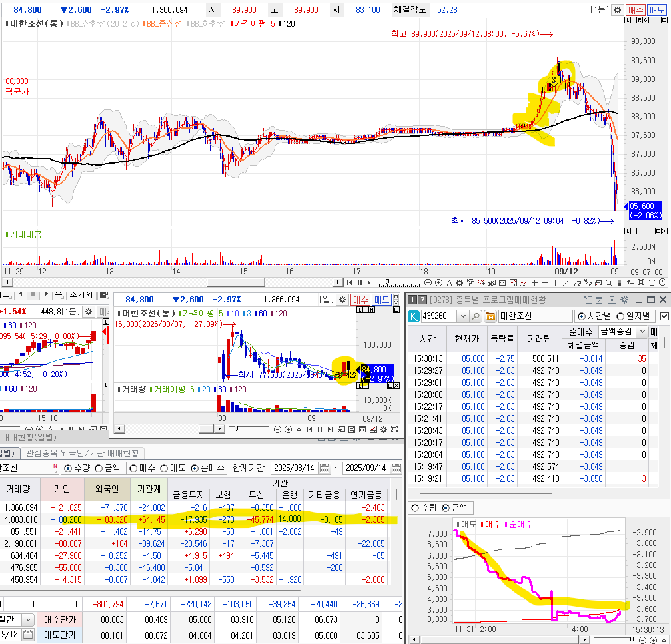Open settings gear on the 1-minute chart header
This screenshot has height=644, width=671.
[x=618, y=10]
